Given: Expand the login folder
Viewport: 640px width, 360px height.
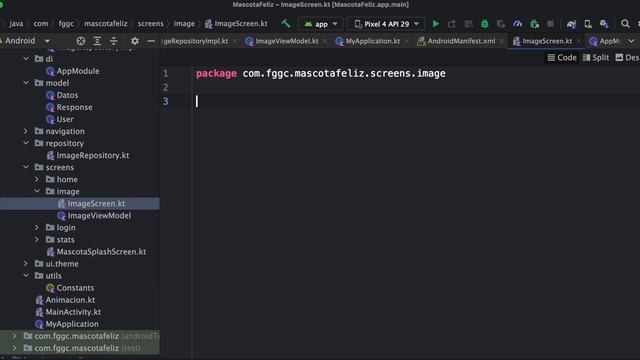Looking at the screenshot, I should click(37, 227).
